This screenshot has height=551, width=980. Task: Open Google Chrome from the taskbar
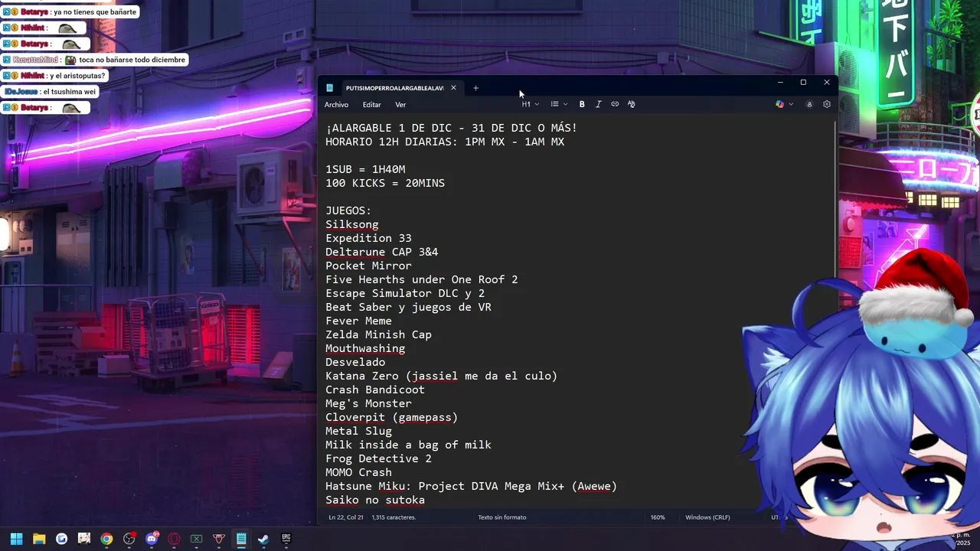click(x=106, y=539)
